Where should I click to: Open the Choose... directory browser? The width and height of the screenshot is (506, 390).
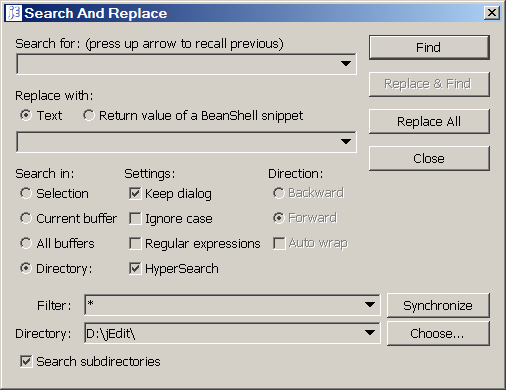438,333
